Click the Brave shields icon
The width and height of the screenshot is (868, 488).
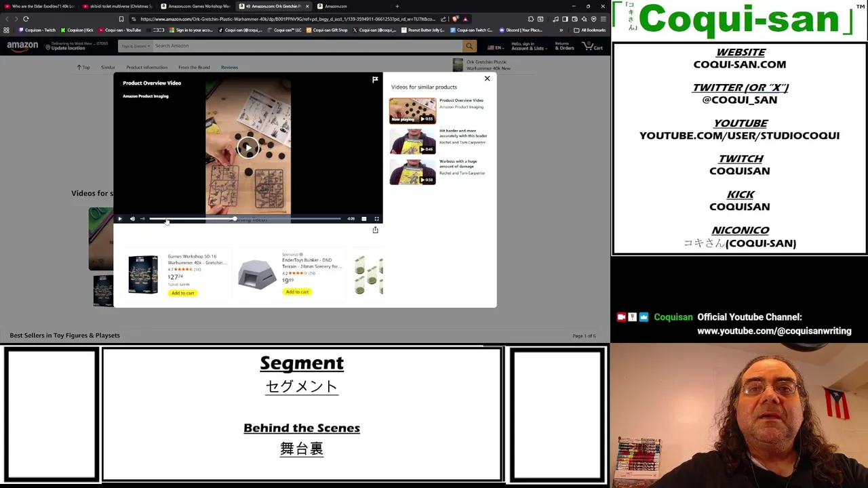(x=455, y=19)
